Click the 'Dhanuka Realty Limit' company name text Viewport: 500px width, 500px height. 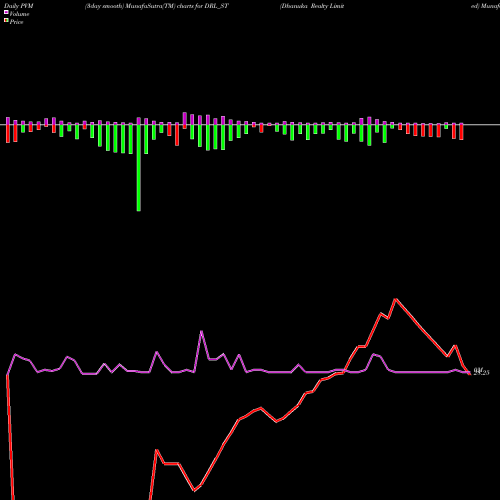tap(312, 6)
